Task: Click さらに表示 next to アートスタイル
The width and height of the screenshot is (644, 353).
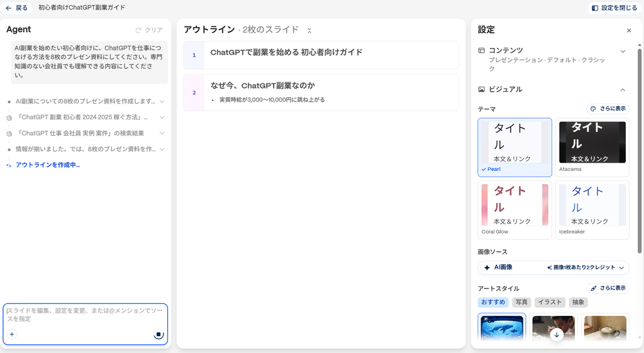Action: coord(608,288)
